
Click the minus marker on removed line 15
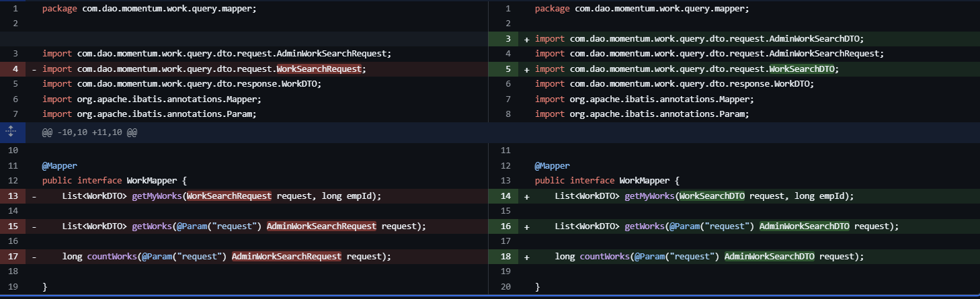34,226
